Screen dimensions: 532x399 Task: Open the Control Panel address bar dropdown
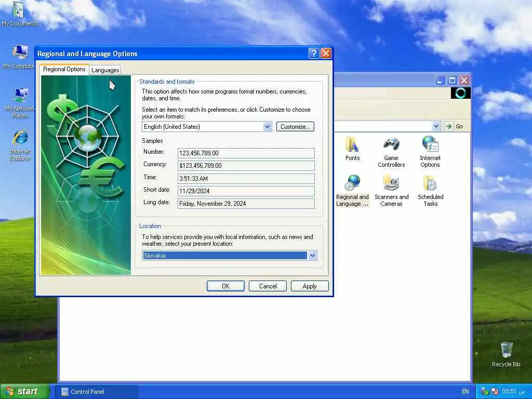click(x=436, y=126)
